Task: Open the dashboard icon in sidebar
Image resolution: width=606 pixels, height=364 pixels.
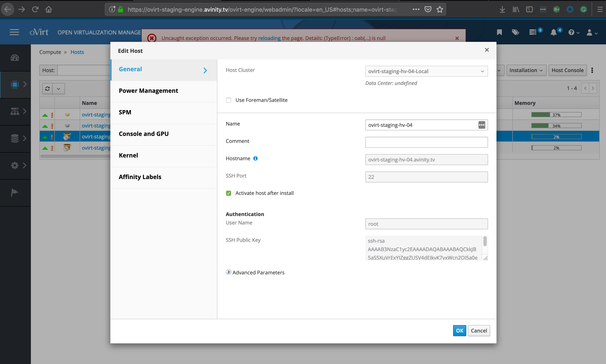Action: 15,58
